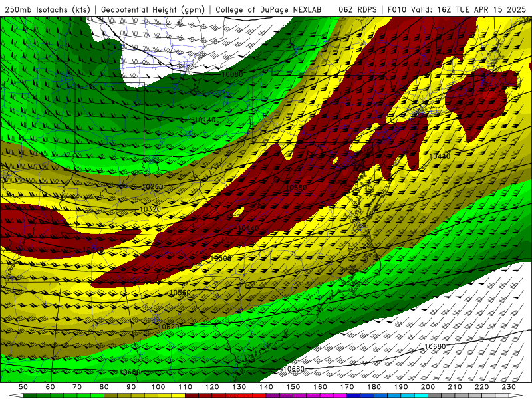Select the 10140 height contour label
This screenshot has height=399, width=532.
point(205,120)
